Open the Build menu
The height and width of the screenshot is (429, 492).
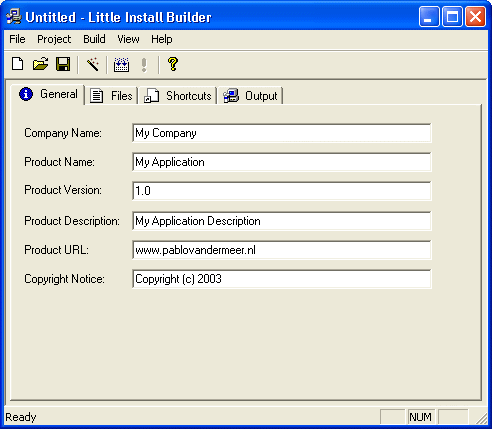(94, 39)
